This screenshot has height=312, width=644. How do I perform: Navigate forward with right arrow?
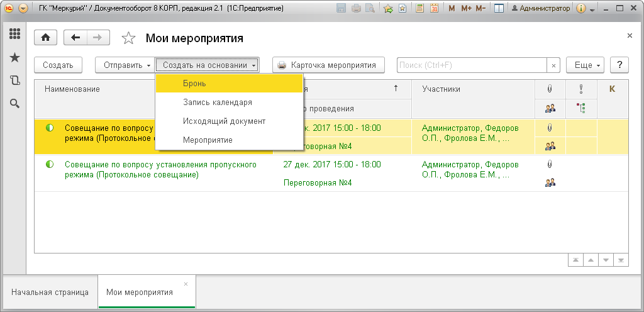coord(98,37)
